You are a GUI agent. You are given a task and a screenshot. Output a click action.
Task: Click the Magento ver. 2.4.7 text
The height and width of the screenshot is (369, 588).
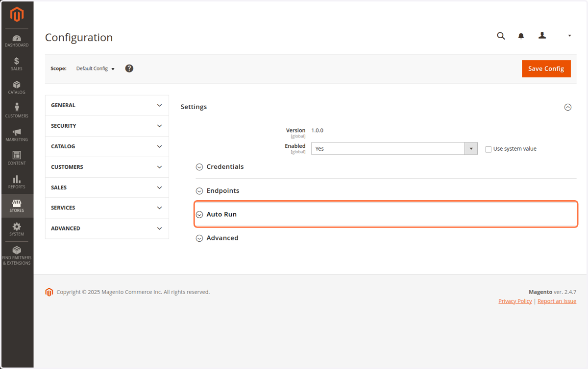552,292
